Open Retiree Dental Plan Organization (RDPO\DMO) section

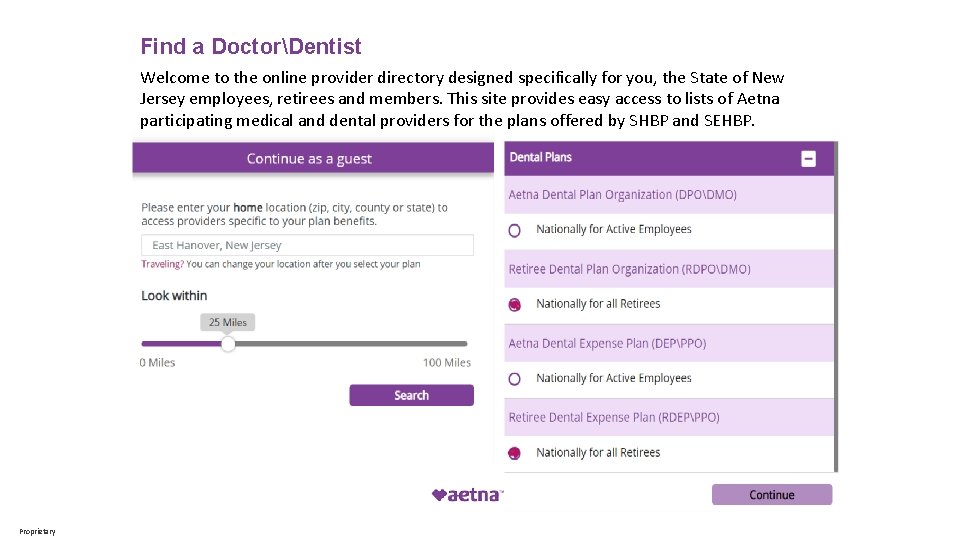pyautogui.click(x=669, y=269)
